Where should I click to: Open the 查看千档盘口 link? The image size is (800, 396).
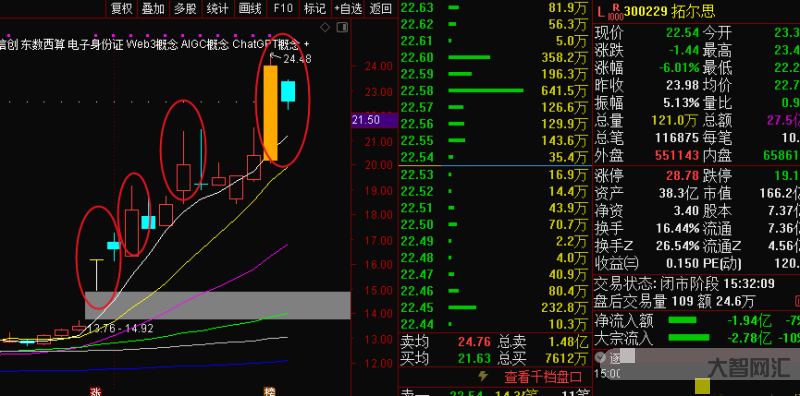543,377
